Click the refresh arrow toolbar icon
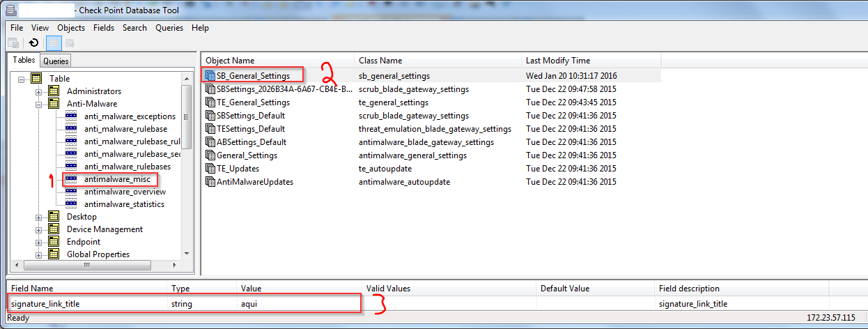This screenshot has height=329, width=868. tap(33, 43)
